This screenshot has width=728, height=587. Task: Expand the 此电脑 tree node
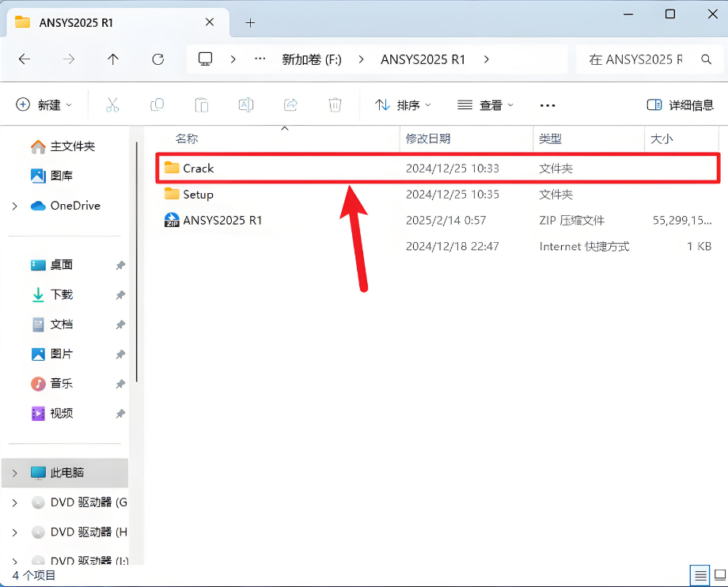pos(15,473)
